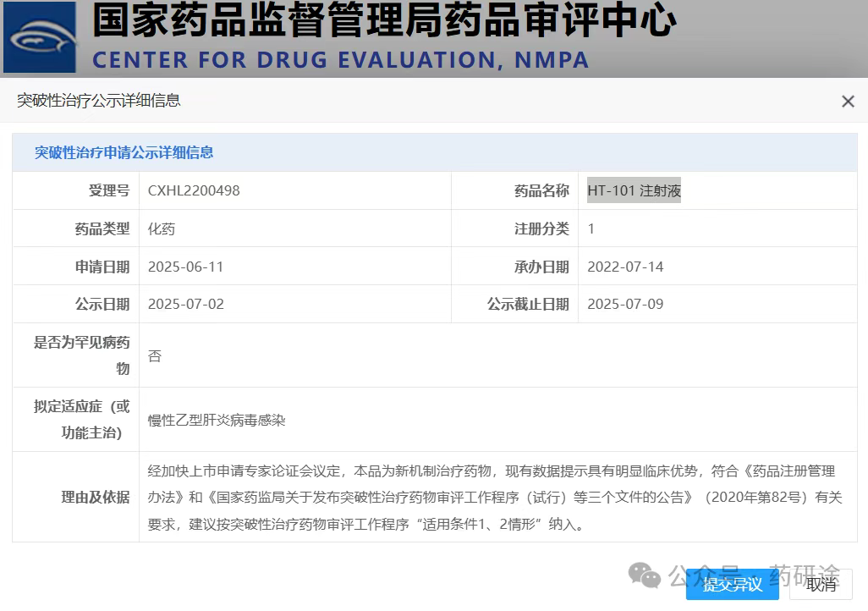868x611 pixels.
Task: Select the drug name HT-101 注射液
Action: (634, 190)
